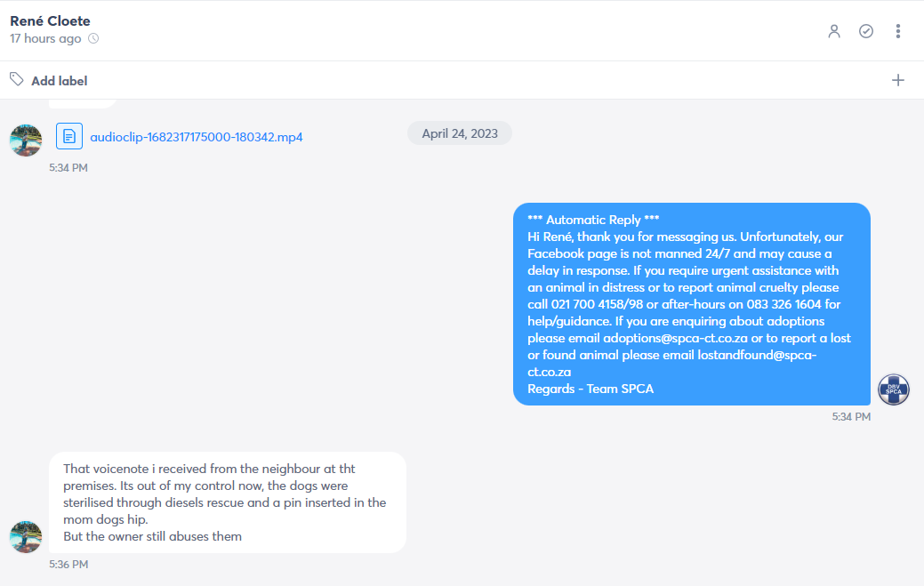Screen dimensions: 924x586
Task: Click the 17 hours ago timestamp
Action: point(45,38)
